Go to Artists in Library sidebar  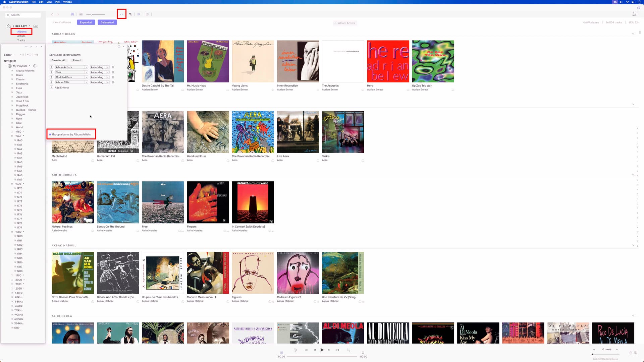point(21,36)
